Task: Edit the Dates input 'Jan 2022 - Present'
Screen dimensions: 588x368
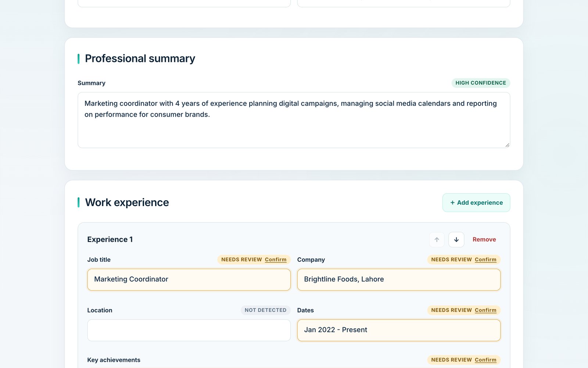Action: coord(399,330)
